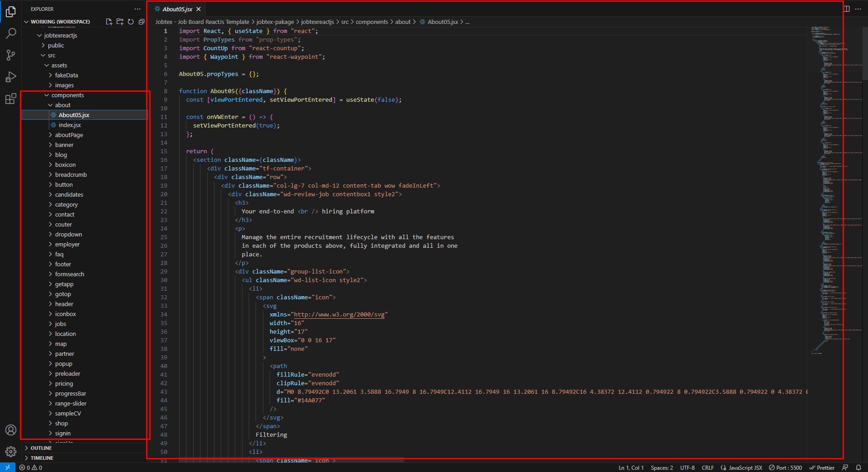Viewport: 868px width, 472px height.
Task: Open the Source Control view
Action: pos(11,55)
